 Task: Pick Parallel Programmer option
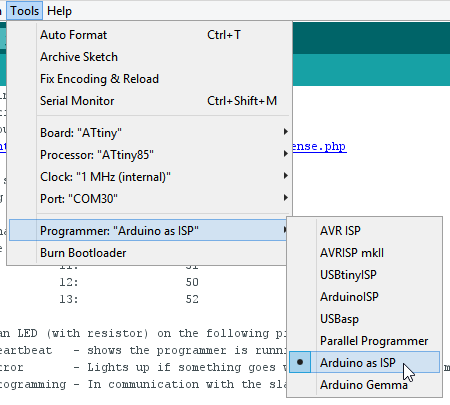click(x=365, y=341)
